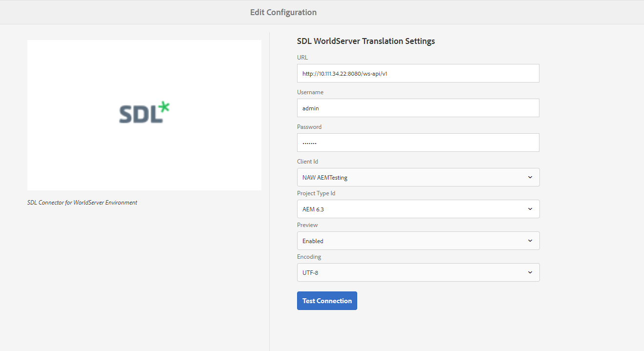
Task: Click the Username field containing admin
Action: 418,108
